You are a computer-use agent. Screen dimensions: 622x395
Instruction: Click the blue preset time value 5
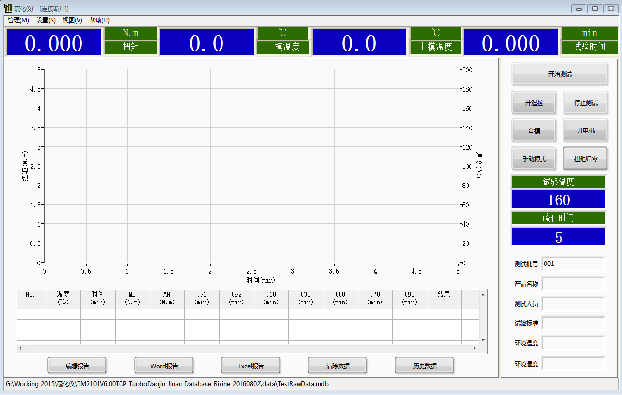pos(559,237)
